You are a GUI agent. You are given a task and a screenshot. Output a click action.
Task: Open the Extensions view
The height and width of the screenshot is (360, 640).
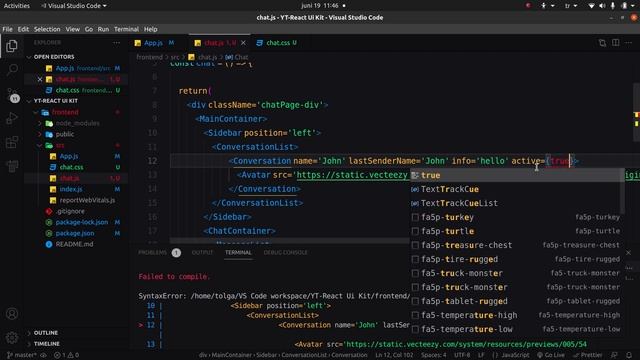tap(12, 142)
